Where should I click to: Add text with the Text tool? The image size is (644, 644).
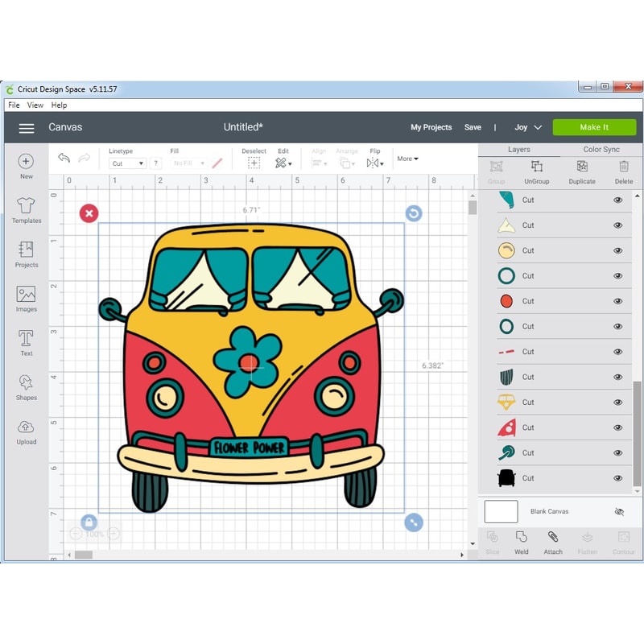(x=26, y=341)
